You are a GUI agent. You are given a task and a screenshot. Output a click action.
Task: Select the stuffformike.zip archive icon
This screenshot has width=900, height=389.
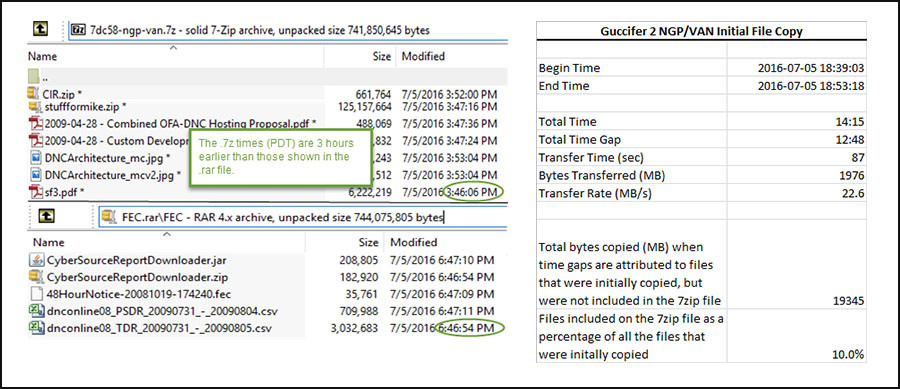(x=34, y=107)
